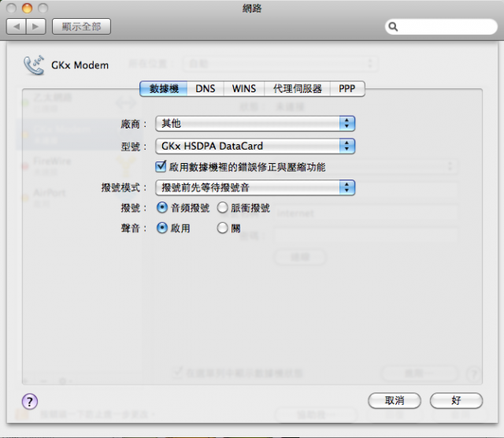Select the 音頻撥號 radio button
The height and width of the screenshot is (438, 504).
tap(162, 208)
